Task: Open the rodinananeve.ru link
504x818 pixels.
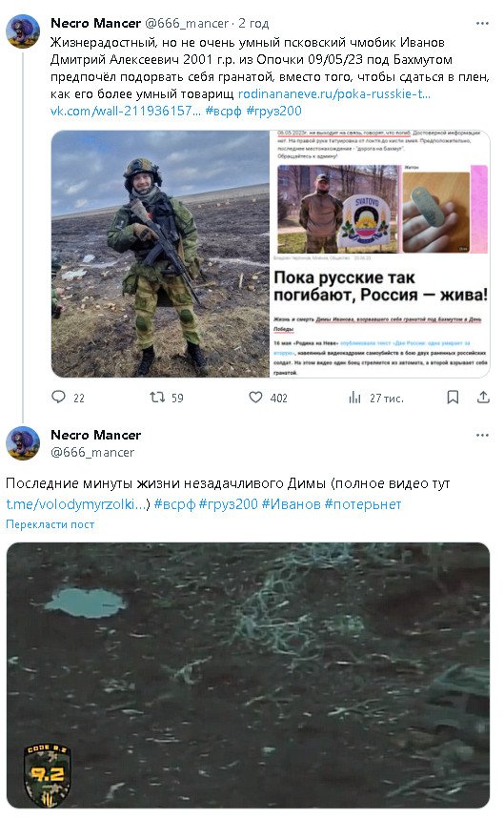Action: (x=334, y=93)
